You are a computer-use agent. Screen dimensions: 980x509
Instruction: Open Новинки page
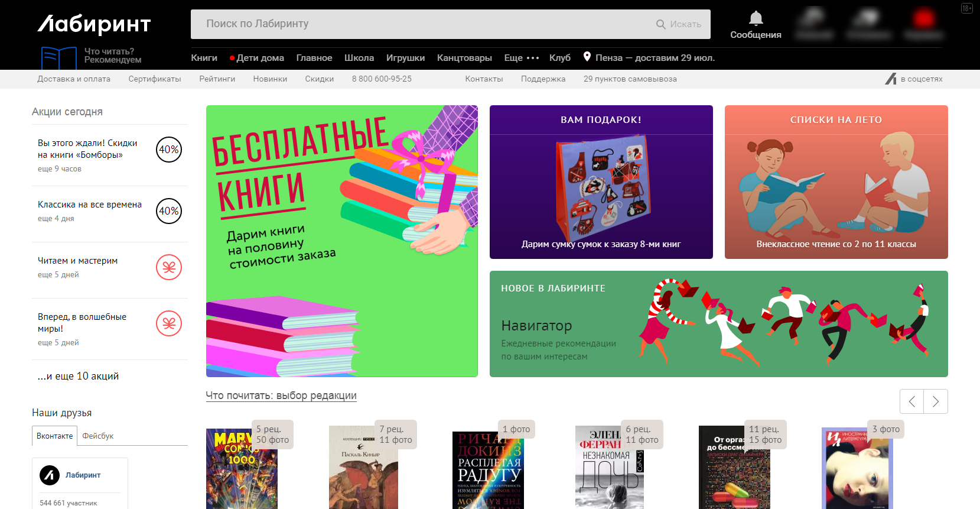(270, 79)
